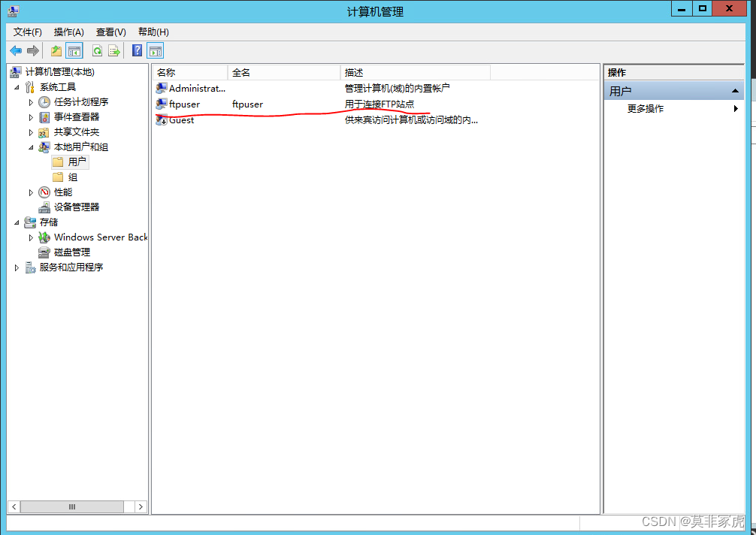756x535 pixels.
Task: Collapse the 用户 section in actions pane
Action: pyautogui.click(x=735, y=91)
